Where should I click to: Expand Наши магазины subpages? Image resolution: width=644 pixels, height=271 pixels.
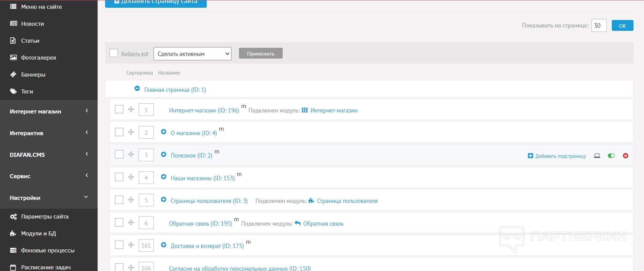click(x=164, y=177)
